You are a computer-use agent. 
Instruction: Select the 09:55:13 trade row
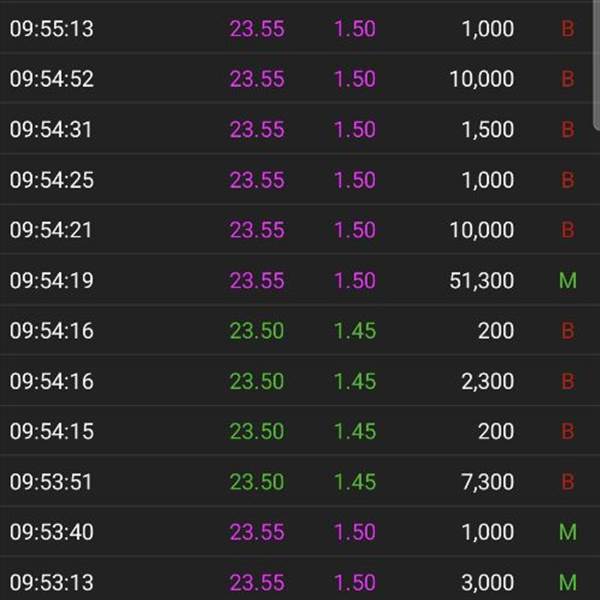click(297, 29)
